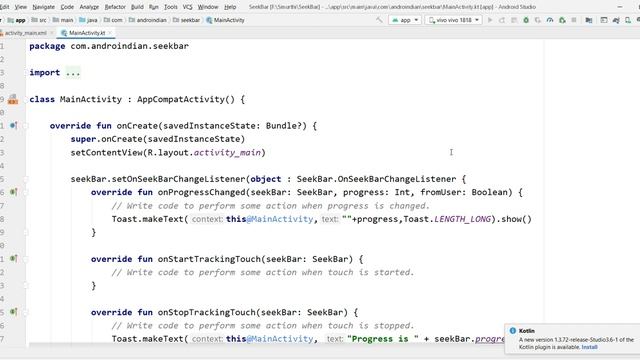The height and width of the screenshot is (360, 640).
Task: Click the Apply Code Changes icon
Action: pyautogui.click(x=514, y=20)
